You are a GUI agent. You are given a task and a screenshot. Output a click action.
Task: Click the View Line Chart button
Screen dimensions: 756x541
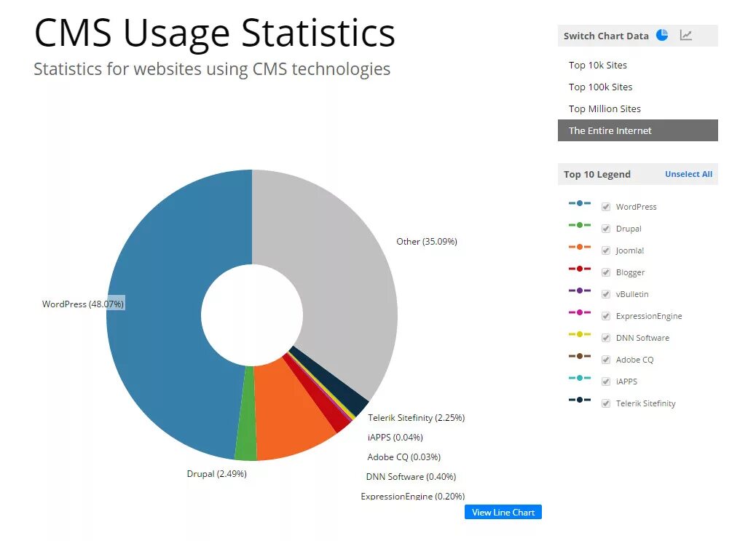coord(503,512)
